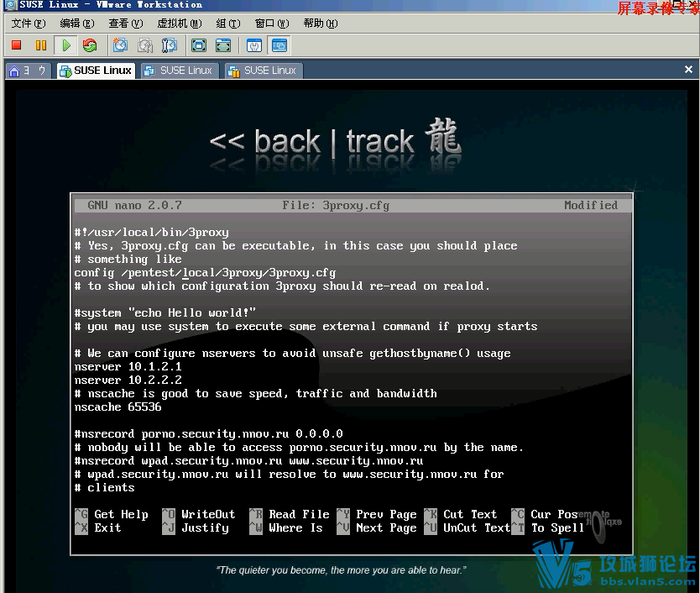Toggle the console view toolbar icon

[x=279, y=45]
